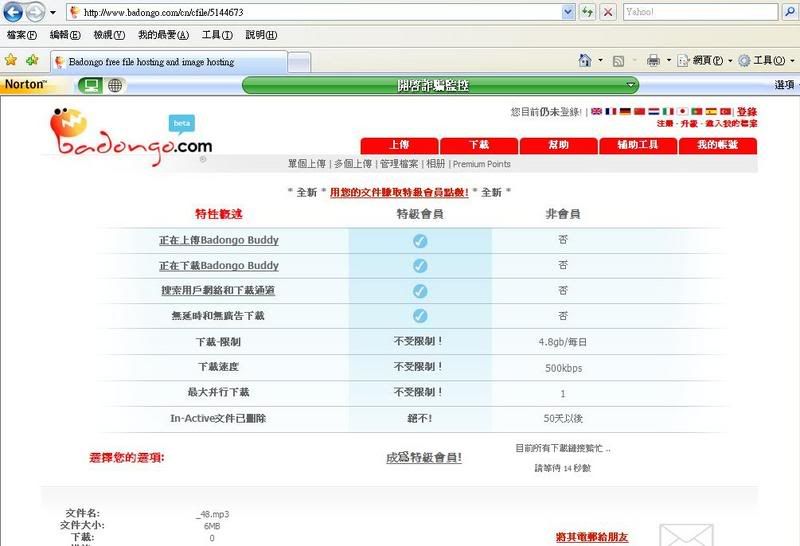Click the address bar showing badongo.com URL

pos(314,12)
